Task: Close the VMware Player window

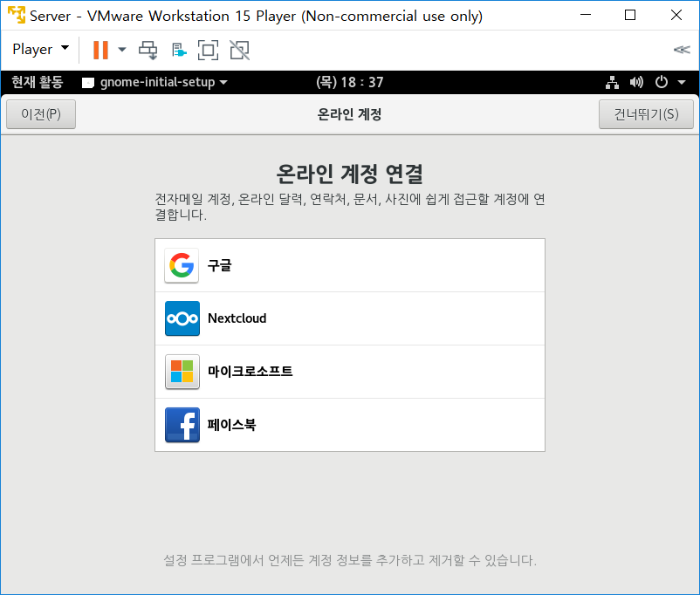Action: tap(676, 15)
